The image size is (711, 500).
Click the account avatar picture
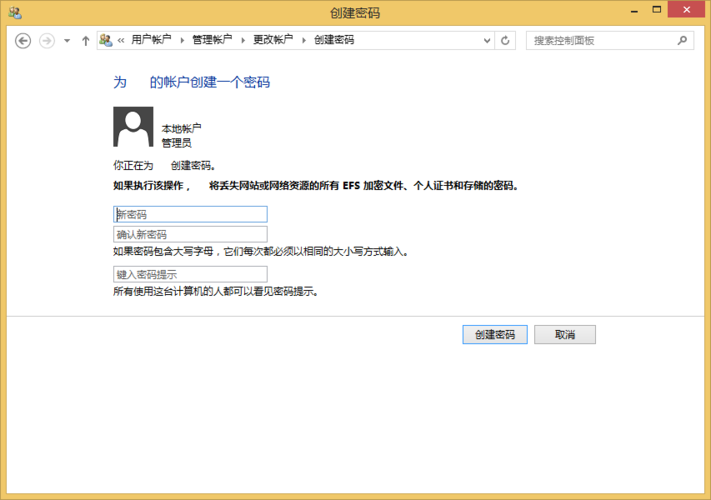tap(133, 127)
